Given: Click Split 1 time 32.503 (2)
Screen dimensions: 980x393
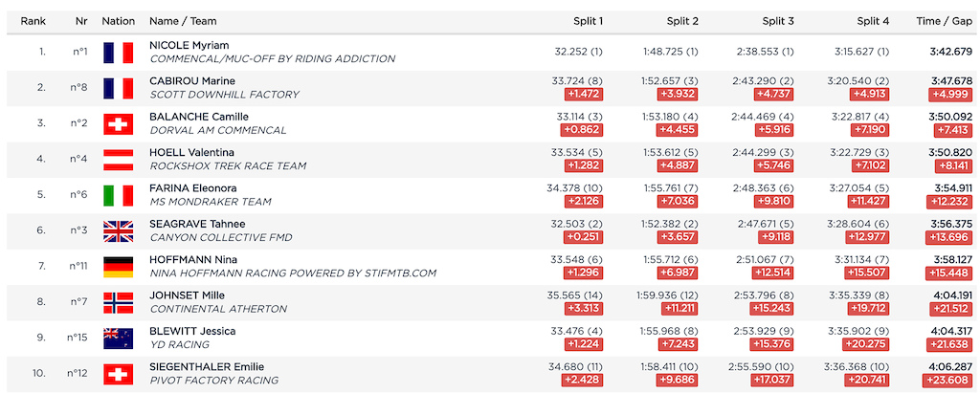Looking at the screenshot, I should click(x=577, y=224).
